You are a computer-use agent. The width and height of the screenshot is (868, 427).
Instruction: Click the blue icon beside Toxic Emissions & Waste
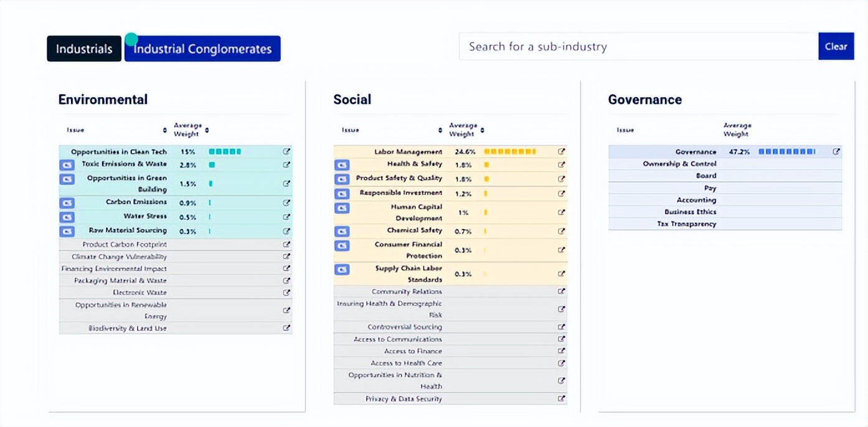[x=67, y=165]
